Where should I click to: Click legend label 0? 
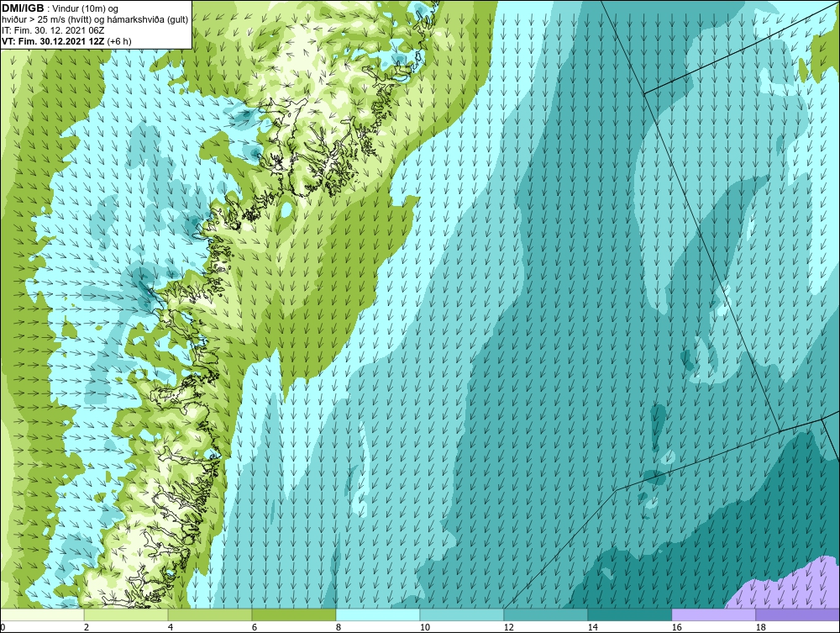(3, 627)
